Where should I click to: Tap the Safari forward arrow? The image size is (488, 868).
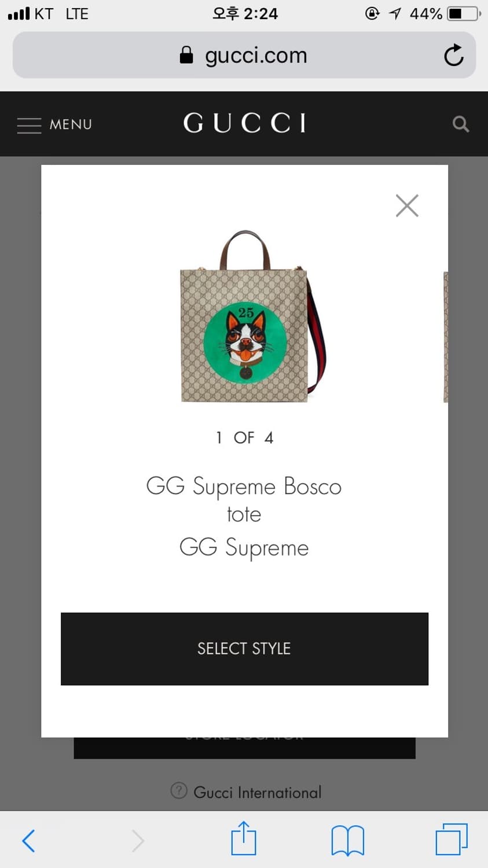click(x=137, y=840)
